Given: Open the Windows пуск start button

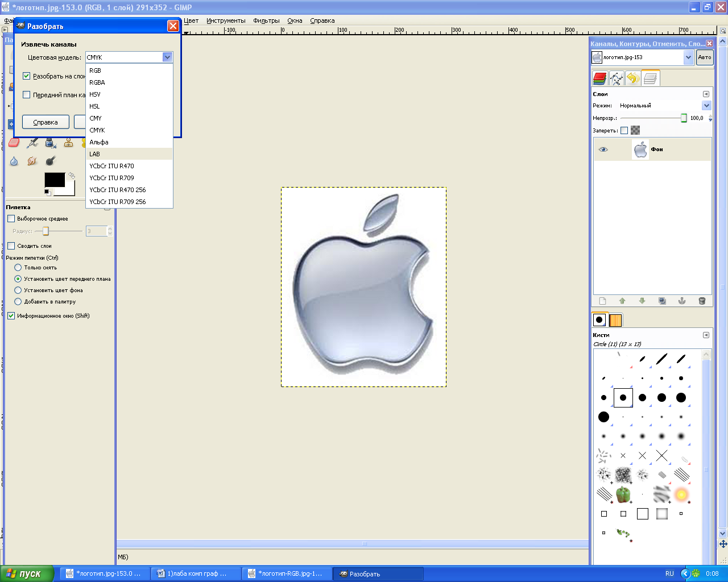Looking at the screenshot, I should pyautogui.click(x=27, y=574).
